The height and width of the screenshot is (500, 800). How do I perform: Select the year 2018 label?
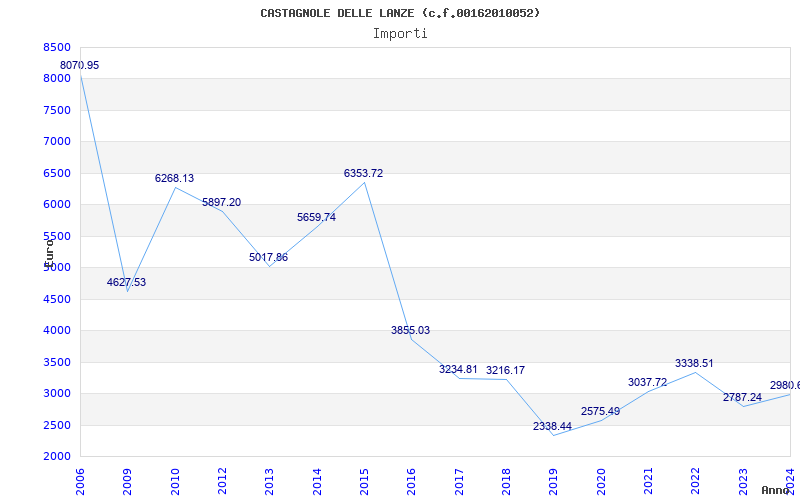pos(506,482)
